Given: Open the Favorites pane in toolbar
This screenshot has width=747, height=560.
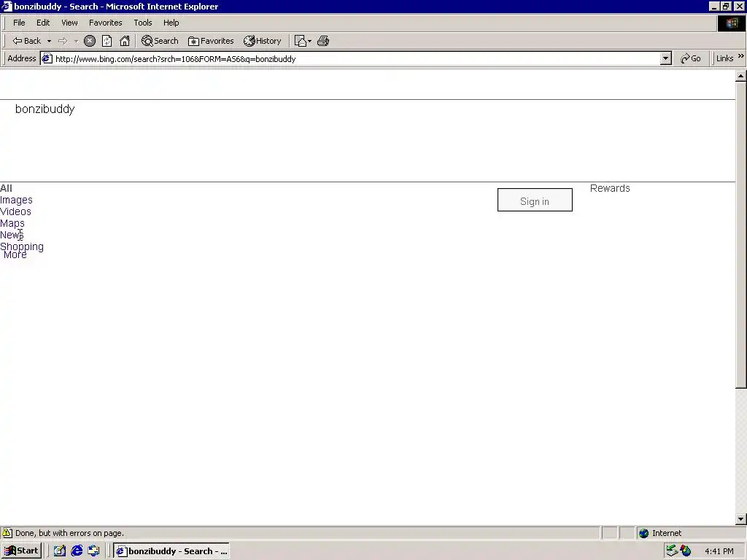Looking at the screenshot, I should point(211,41).
